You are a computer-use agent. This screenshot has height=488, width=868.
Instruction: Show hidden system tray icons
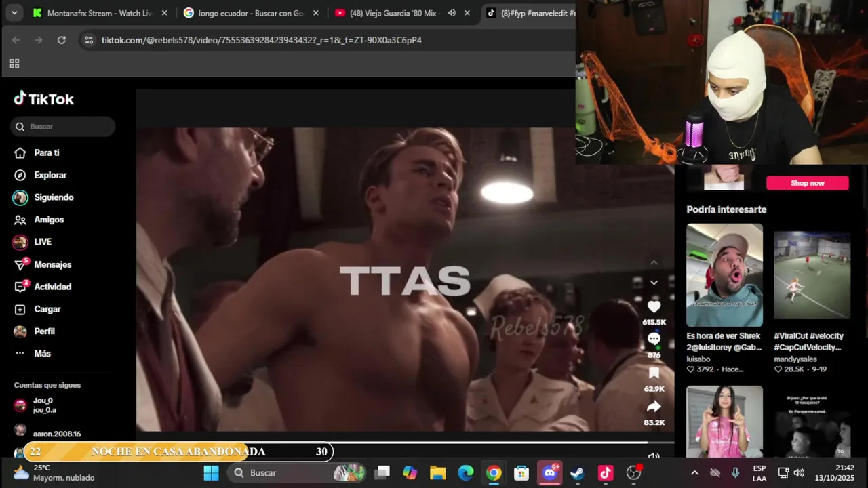694,473
